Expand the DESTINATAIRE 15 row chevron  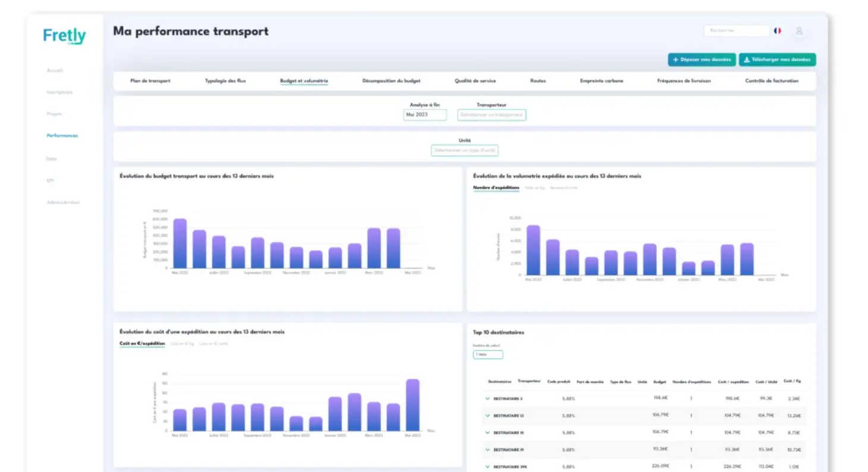488,433
